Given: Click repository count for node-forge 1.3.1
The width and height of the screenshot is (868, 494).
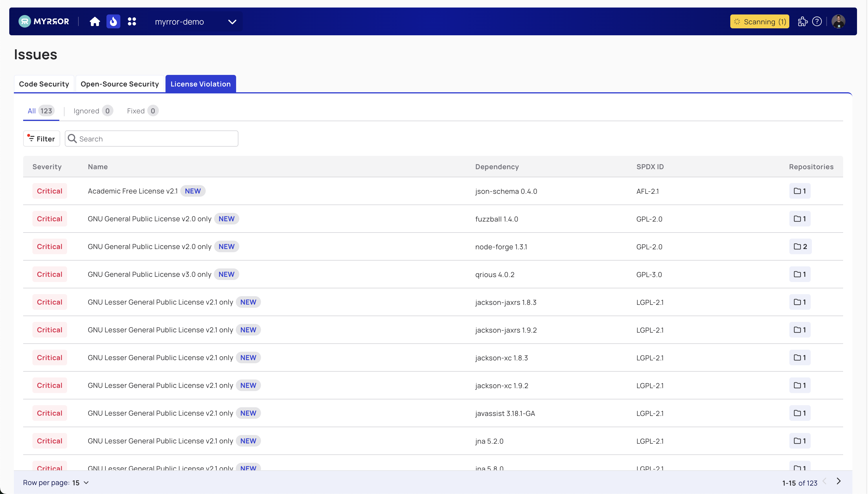Looking at the screenshot, I should point(799,246).
